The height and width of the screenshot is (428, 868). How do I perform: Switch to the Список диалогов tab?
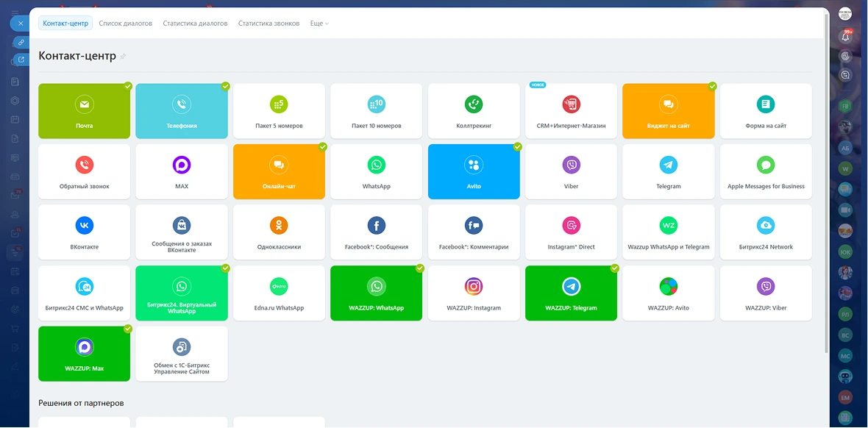125,24
